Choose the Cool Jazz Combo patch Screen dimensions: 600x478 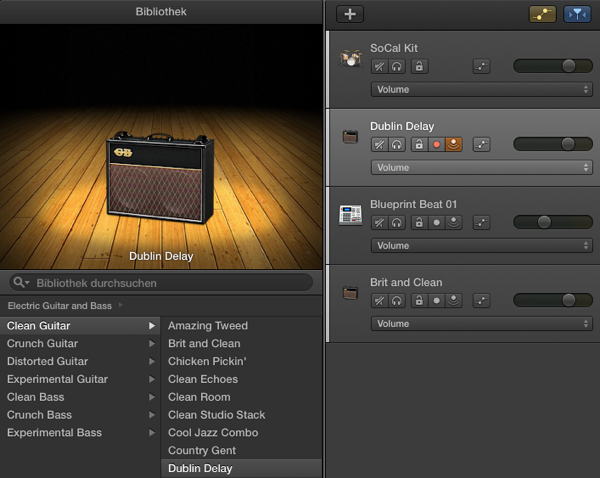[213, 433]
